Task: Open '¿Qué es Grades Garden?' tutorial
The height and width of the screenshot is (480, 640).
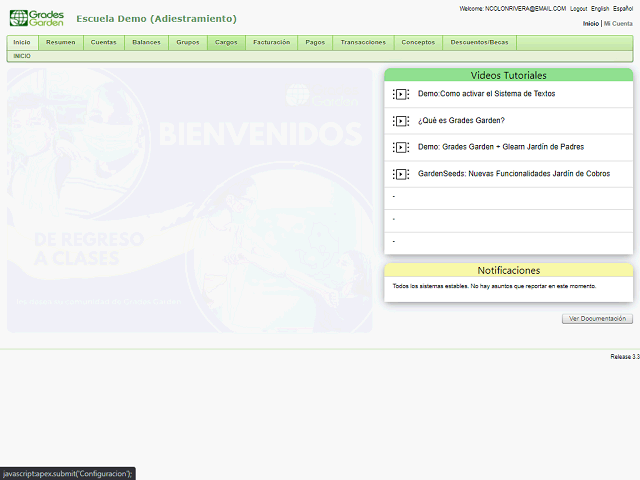Action: 461,120
